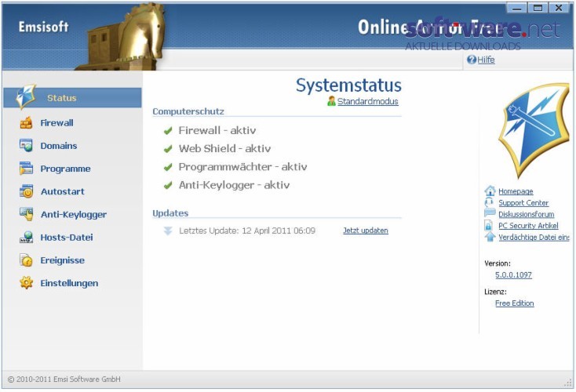This screenshot has width=576, height=392.
Task: Click the Homepage house icon
Action: pos(490,191)
